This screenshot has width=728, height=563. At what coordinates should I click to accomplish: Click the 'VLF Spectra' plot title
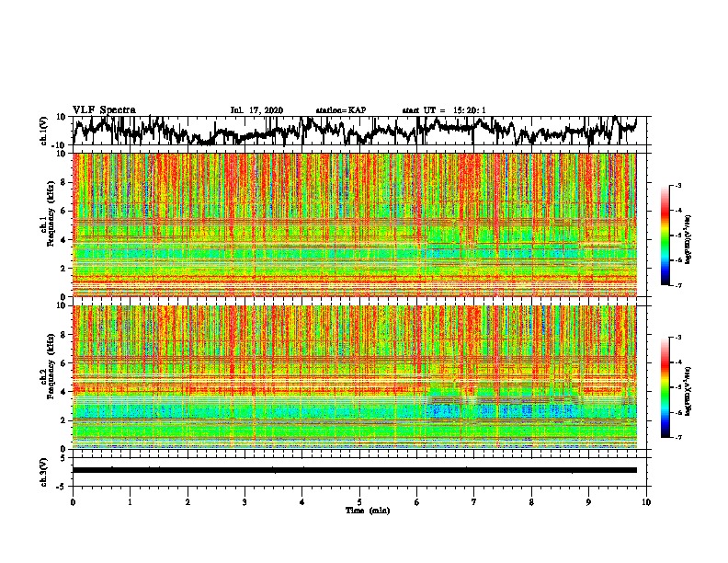[104, 110]
